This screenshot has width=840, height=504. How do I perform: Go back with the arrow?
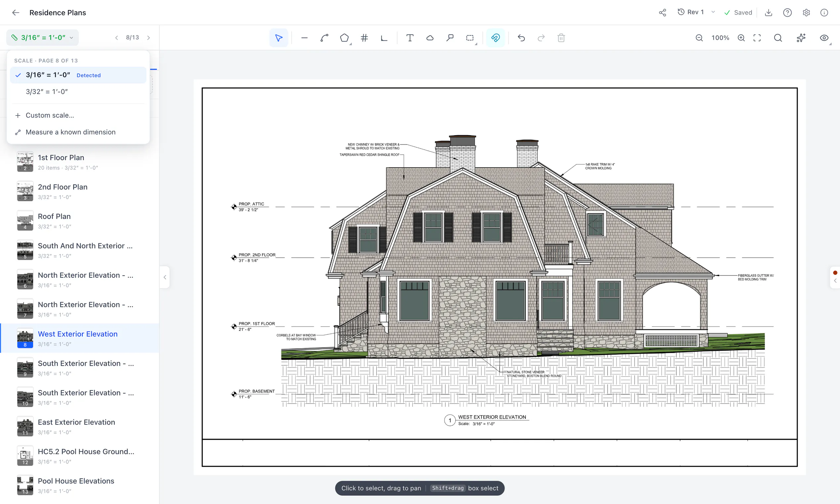16,13
